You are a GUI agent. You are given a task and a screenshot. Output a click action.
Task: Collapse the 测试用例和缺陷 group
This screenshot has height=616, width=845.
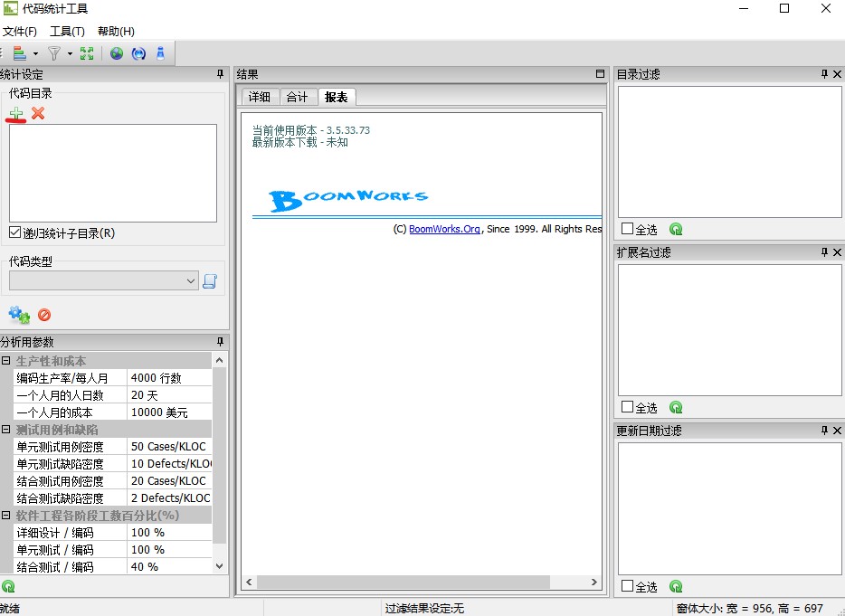(x=6, y=430)
